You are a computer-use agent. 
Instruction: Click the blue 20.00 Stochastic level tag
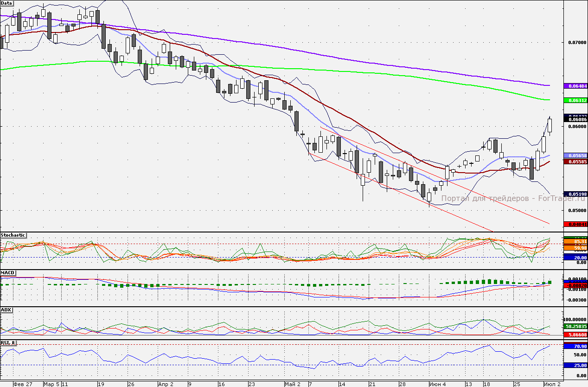point(575,258)
